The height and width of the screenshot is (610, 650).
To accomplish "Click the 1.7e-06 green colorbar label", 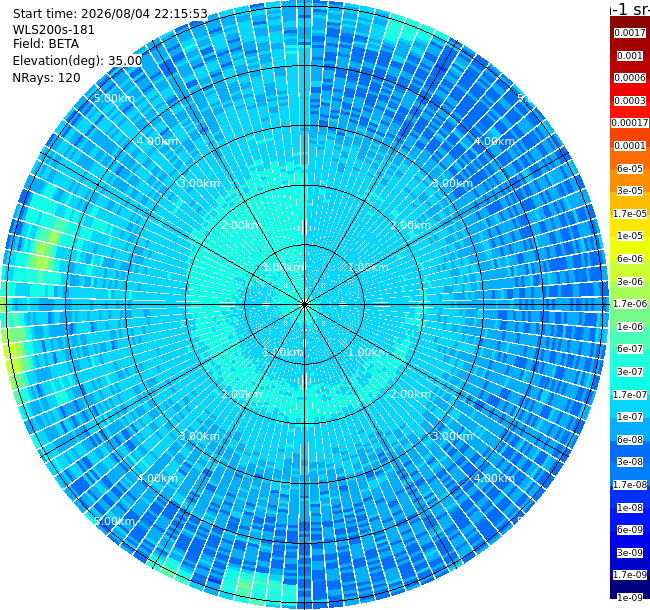I will click(630, 304).
